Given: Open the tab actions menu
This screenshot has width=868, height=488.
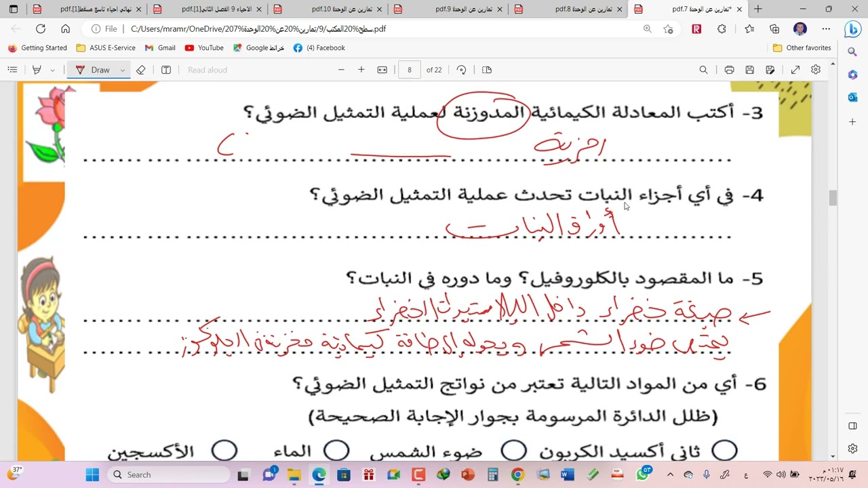Looking at the screenshot, I should [x=14, y=9].
